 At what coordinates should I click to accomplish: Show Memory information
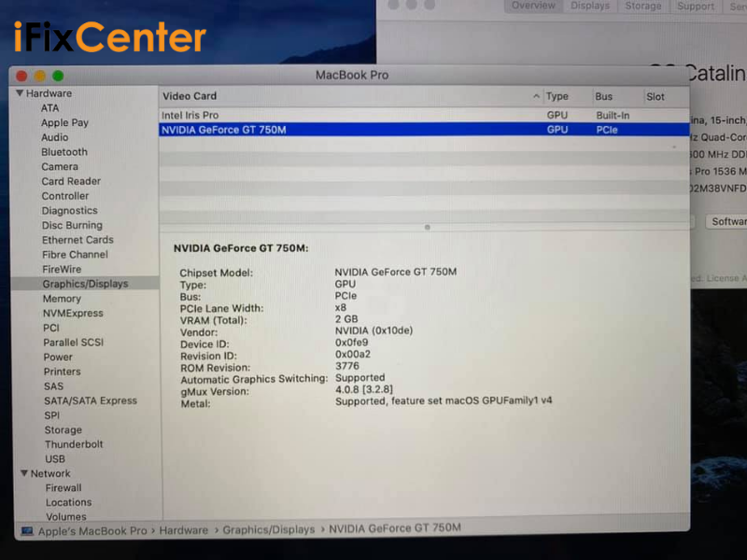pyautogui.click(x=62, y=299)
